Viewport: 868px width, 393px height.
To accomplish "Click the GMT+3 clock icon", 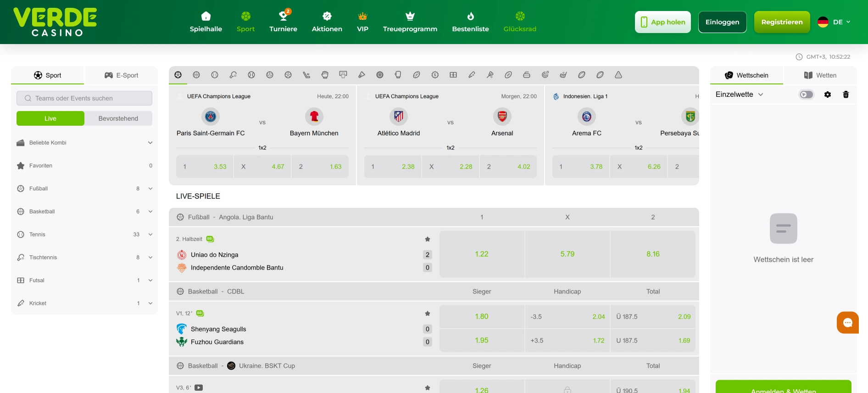I will (x=799, y=57).
